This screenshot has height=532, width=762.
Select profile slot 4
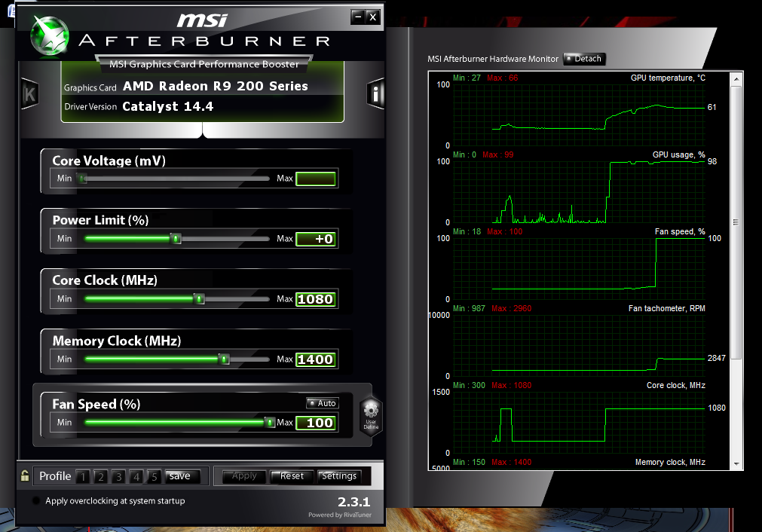click(x=136, y=476)
